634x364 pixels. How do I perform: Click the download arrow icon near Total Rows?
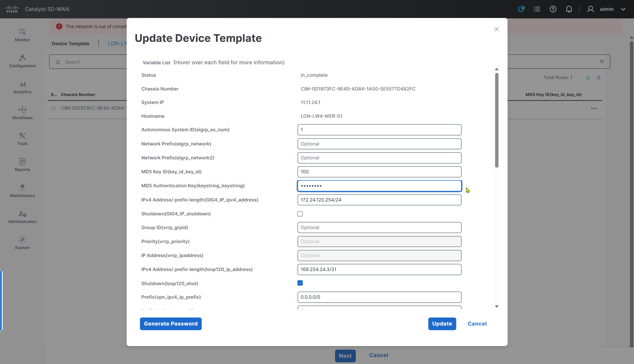pyautogui.click(x=599, y=77)
